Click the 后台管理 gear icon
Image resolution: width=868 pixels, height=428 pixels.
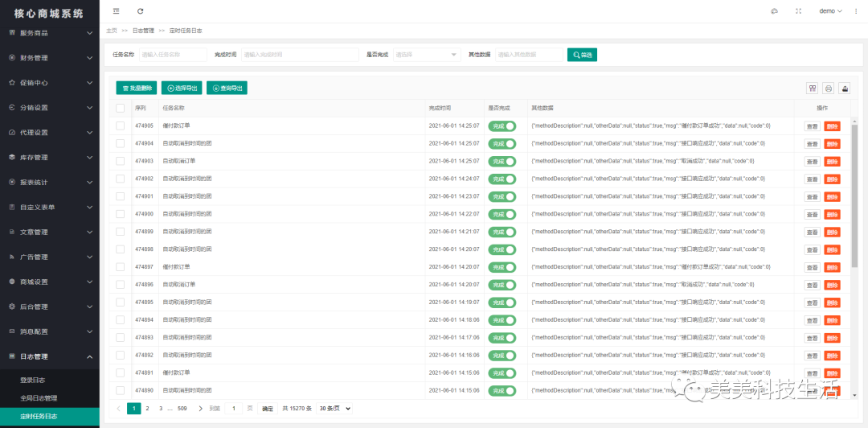coord(12,307)
